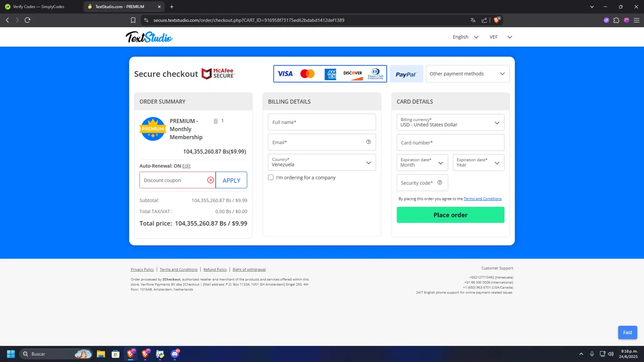The image size is (644, 362).
Task: Open the Billing currency dropdown
Action: coord(450,122)
